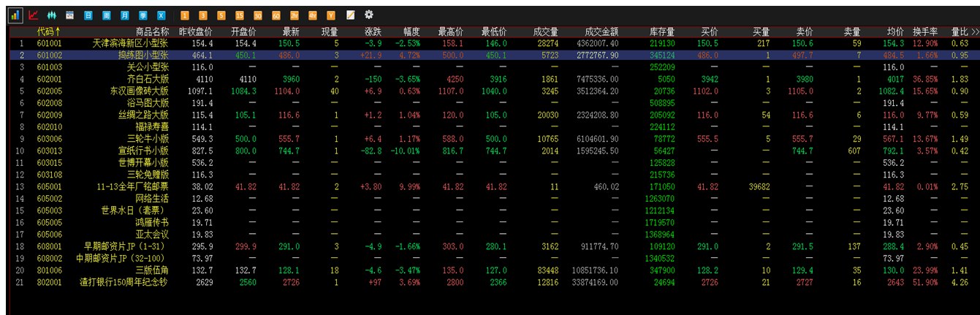Select the 2hr period button
Viewport: 980px width, 315px height.
point(295,15)
